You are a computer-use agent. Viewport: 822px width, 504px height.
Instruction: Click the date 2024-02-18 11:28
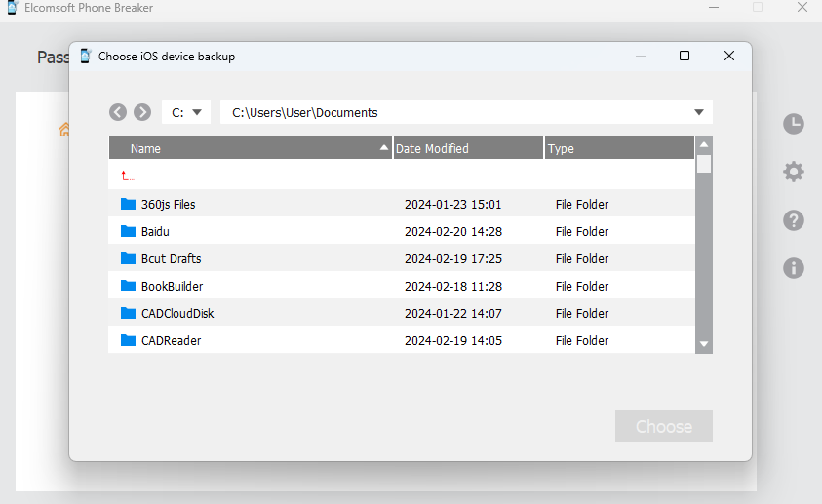[x=453, y=286]
